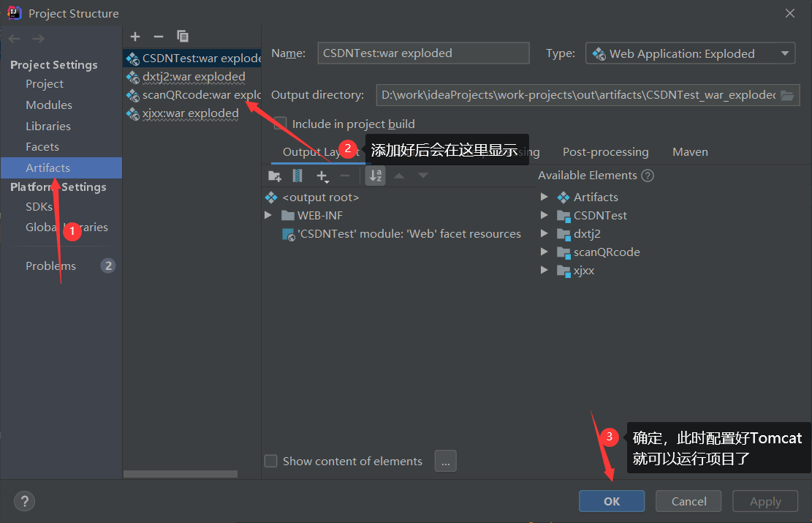Close the Project Structure dialog
812x523 pixels.
pos(790,13)
